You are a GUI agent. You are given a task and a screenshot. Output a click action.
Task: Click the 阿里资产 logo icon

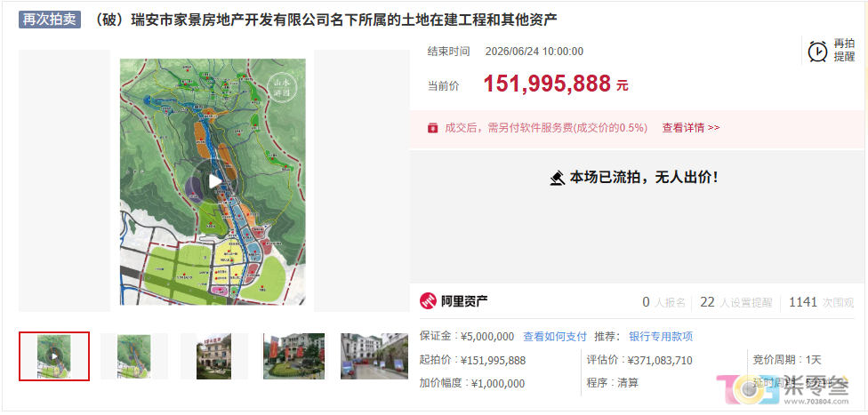click(x=429, y=301)
